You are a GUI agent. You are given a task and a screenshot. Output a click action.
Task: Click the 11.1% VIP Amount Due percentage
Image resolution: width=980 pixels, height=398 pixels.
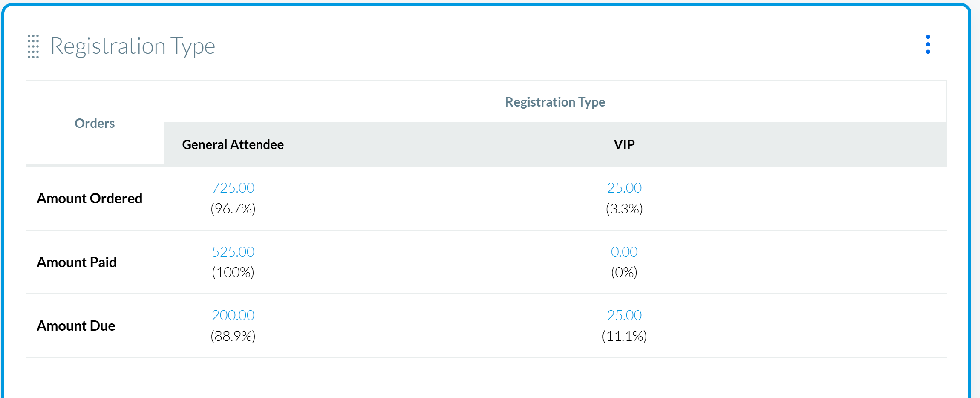tap(624, 336)
